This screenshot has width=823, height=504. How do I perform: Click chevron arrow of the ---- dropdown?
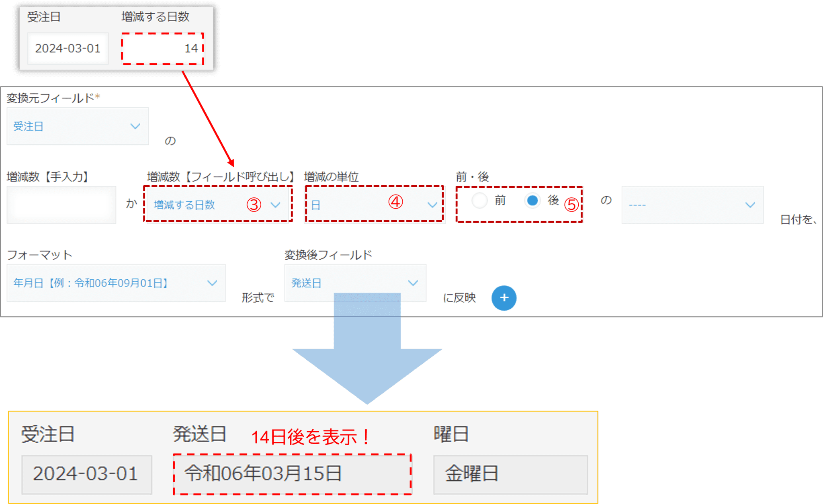click(750, 205)
